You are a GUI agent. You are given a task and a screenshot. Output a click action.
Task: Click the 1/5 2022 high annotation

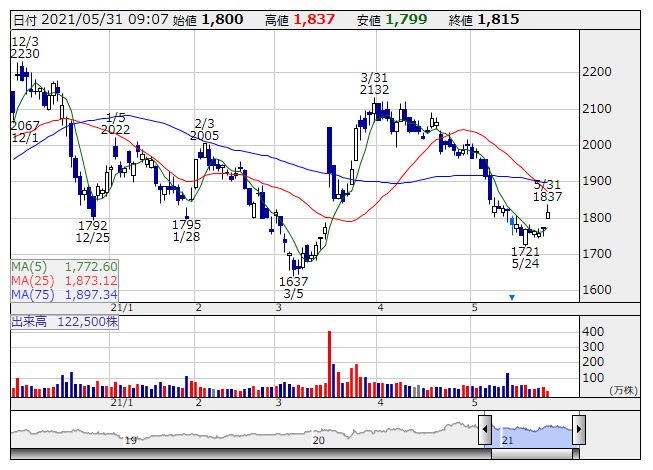[x=115, y=124]
